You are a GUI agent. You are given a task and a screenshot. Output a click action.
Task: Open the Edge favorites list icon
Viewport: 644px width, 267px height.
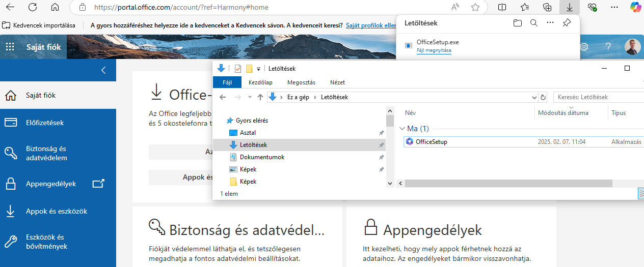525,7
